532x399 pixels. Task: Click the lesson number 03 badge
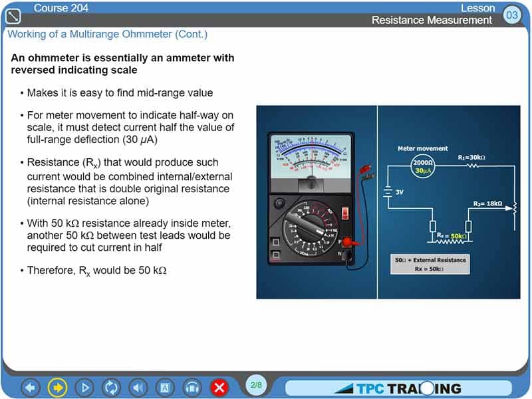(511, 15)
